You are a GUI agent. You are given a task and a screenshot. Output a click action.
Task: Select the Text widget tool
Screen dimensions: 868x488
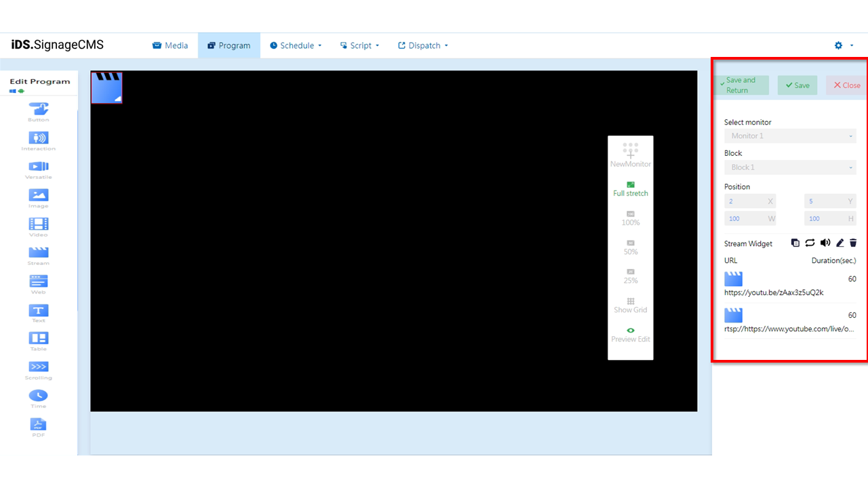coord(39,312)
